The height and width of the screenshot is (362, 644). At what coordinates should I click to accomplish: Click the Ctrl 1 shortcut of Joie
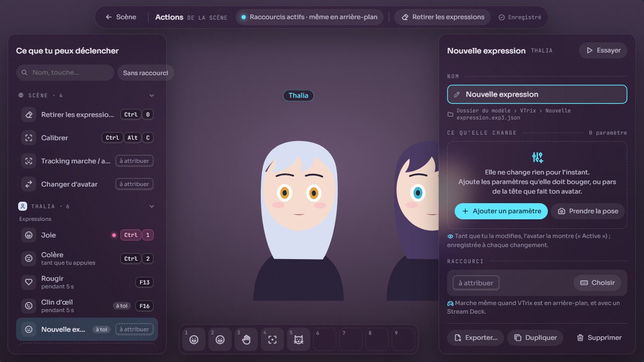point(137,235)
